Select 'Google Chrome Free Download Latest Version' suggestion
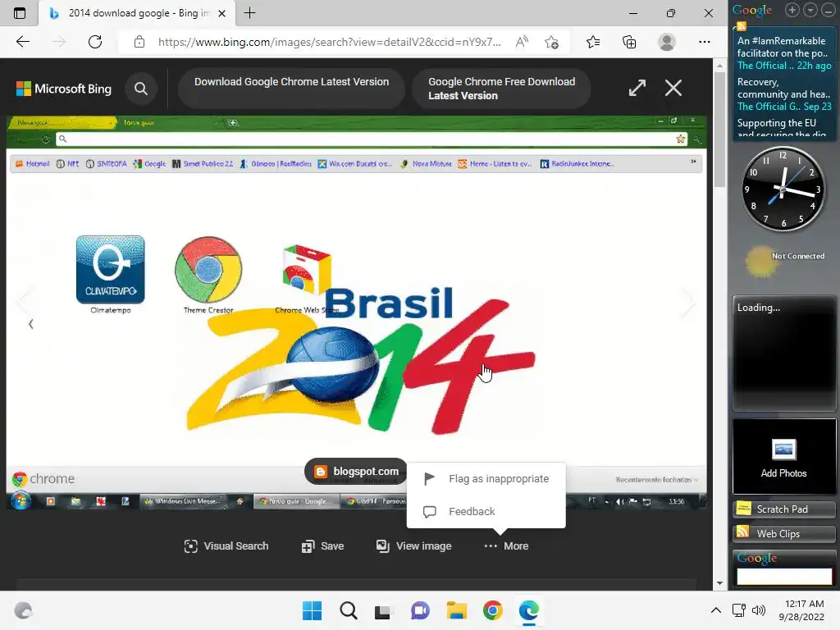This screenshot has height=630, width=840. point(501,88)
